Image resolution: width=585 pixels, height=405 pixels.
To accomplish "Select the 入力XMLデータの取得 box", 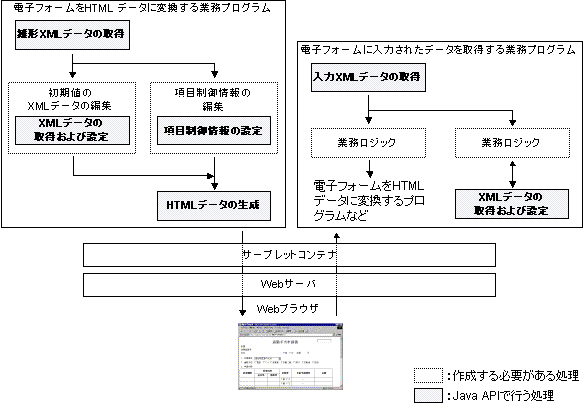I will click(x=368, y=78).
